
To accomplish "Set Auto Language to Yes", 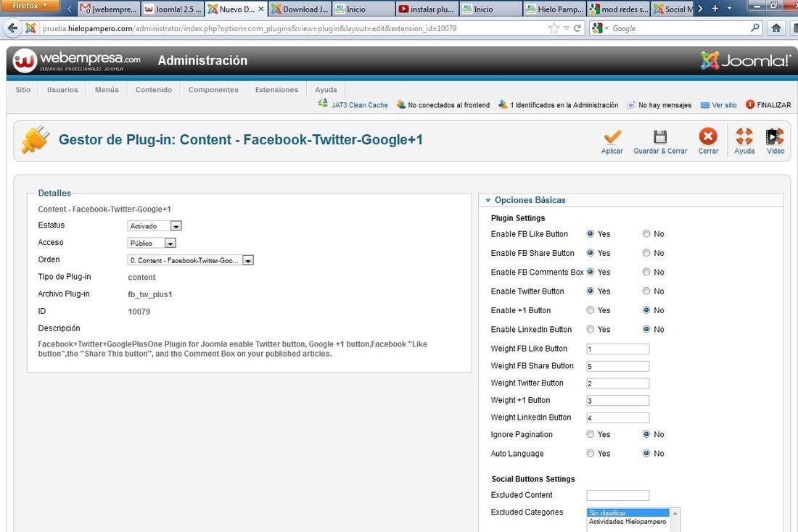I will [591, 453].
